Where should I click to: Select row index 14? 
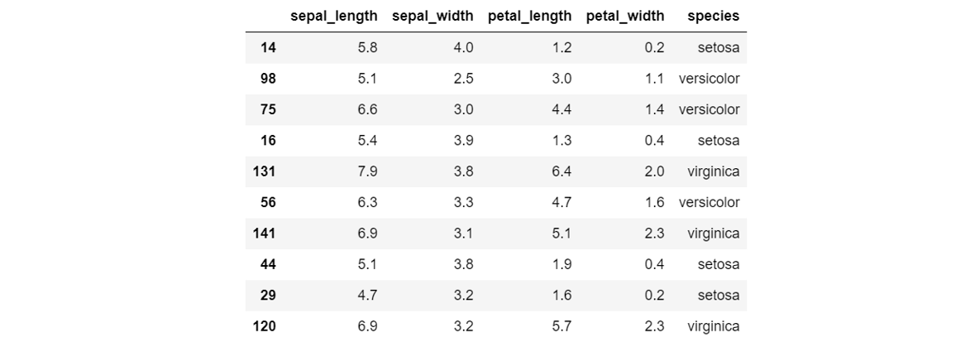click(268, 47)
